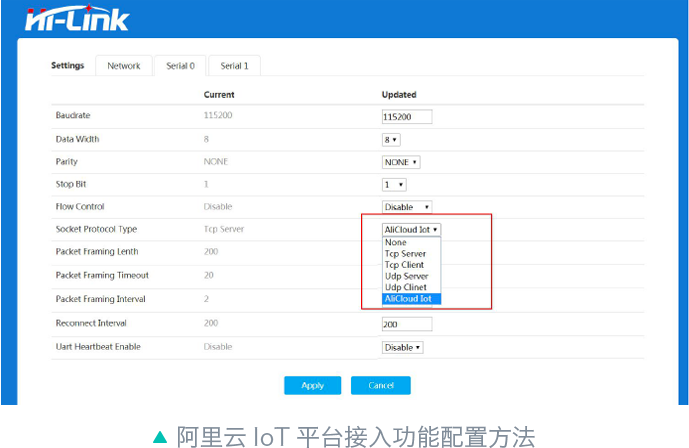Click the Reconnect Interval label
This screenshot has width=689, height=448.
point(91,323)
